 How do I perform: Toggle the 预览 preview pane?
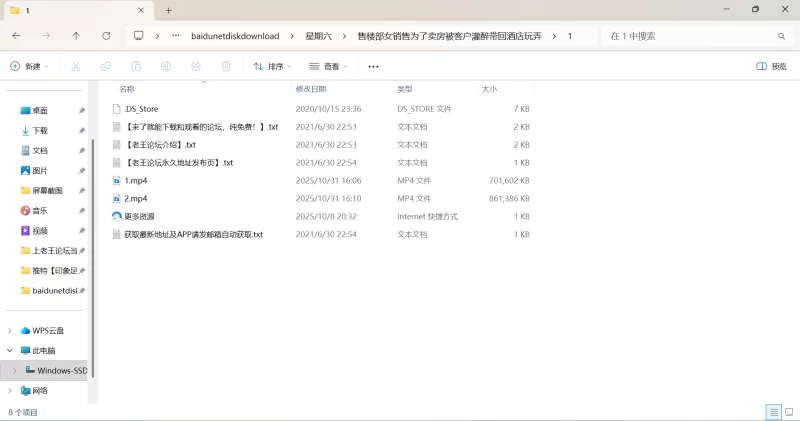(771, 66)
